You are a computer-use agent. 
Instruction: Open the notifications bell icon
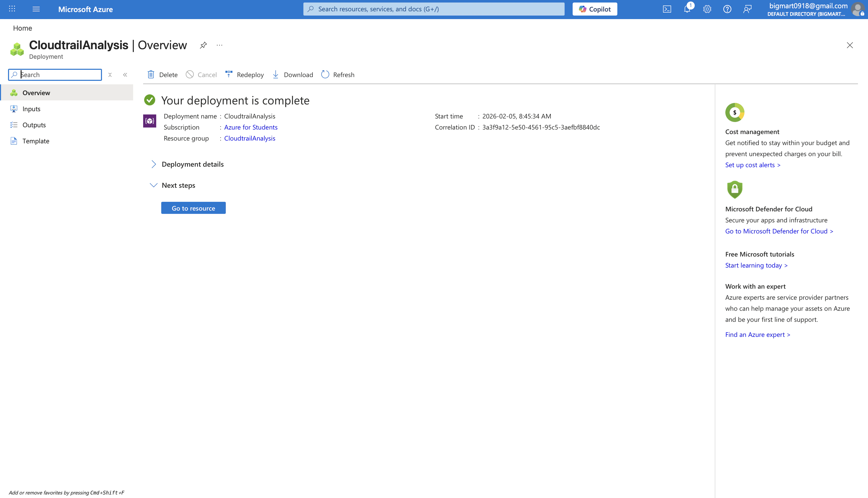tap(687, 9)
